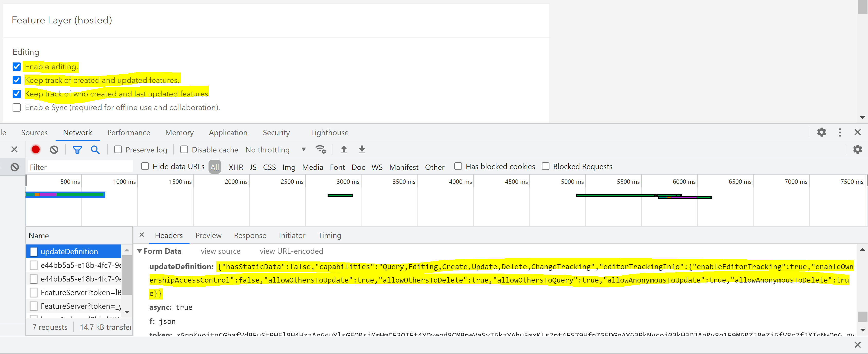Switch to the Performance tab

point(128,132)
